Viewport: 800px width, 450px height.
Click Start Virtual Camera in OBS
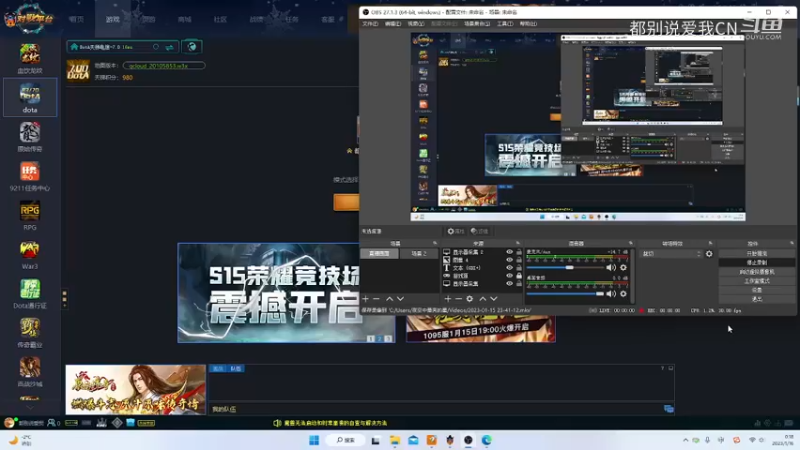pyautogui.click(x=757, y=271)
